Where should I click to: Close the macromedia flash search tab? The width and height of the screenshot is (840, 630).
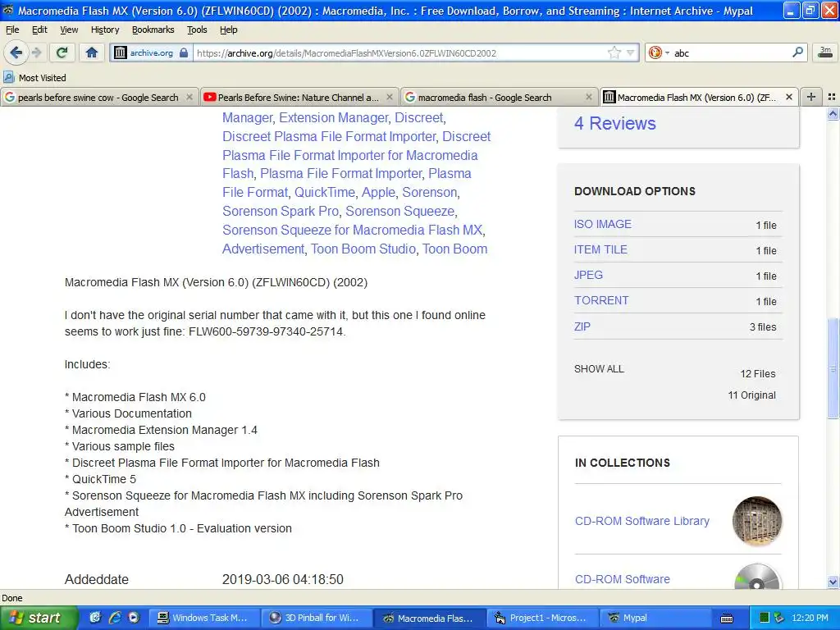(589, 97)
